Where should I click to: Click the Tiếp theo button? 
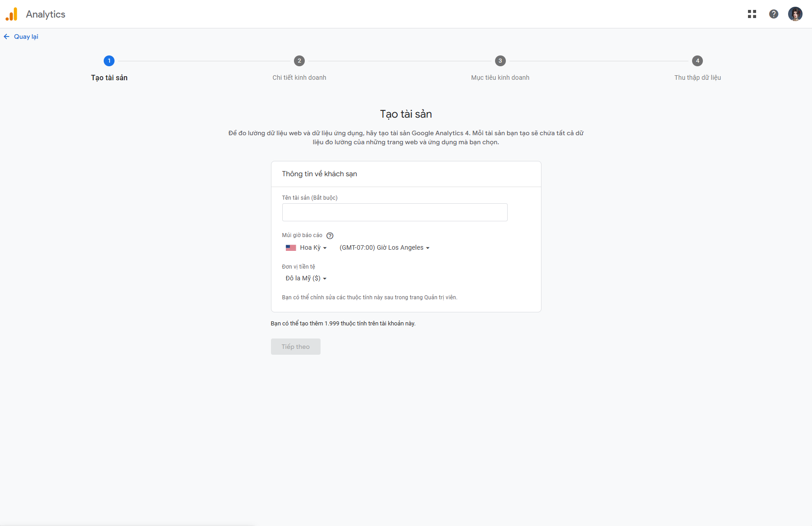click(296, 347)
